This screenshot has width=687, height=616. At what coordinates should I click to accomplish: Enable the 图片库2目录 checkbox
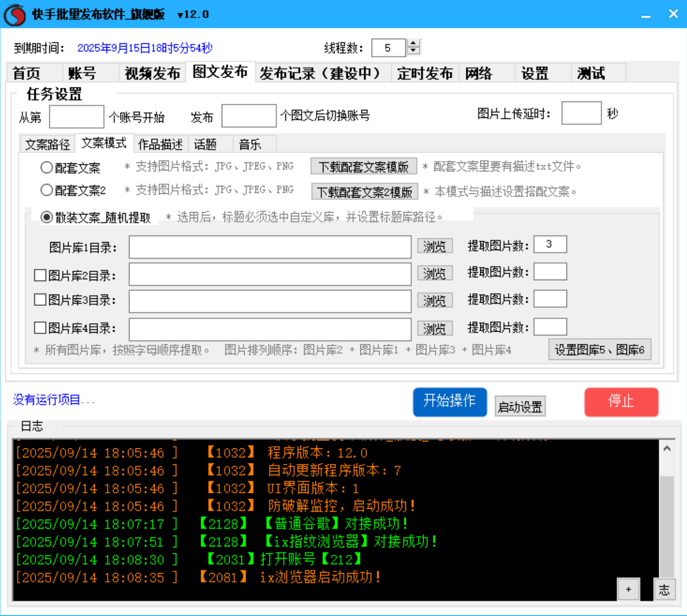click(40, 275)
